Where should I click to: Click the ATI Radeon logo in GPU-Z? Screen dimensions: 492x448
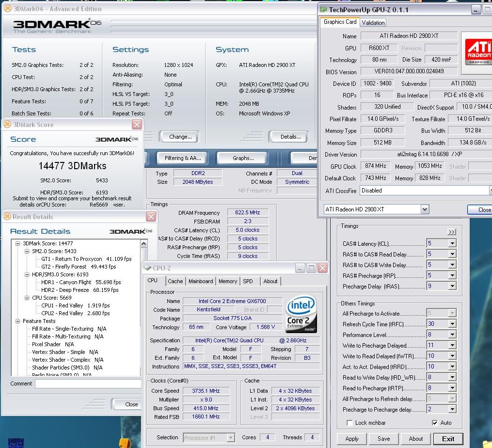coord(478,52)
